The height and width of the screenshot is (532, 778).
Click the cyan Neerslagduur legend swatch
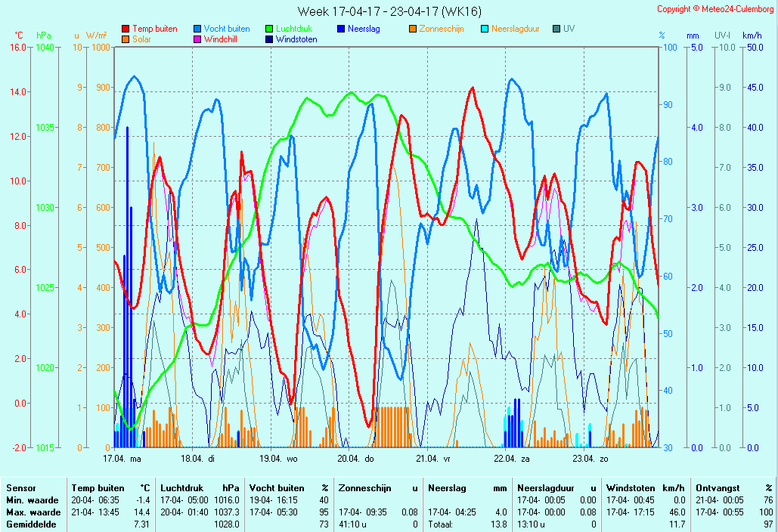click(x=485, y=29)
